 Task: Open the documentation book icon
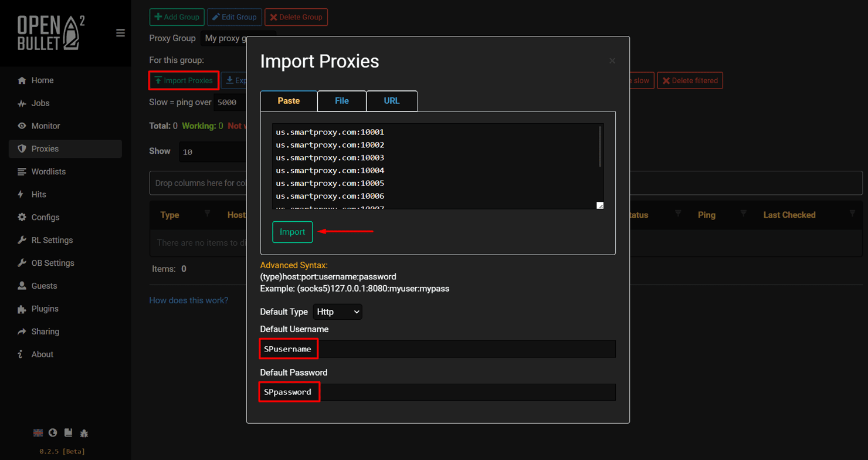[69, 433]
